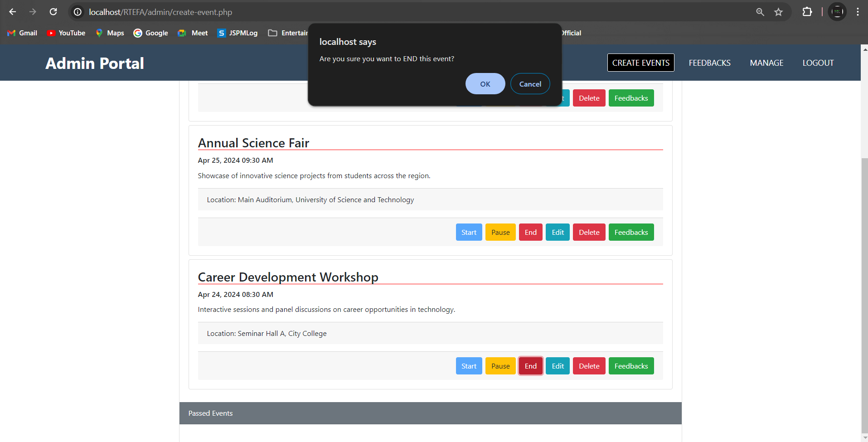Open the JSPMLog bookmark
This screenshot has width=868, height=442.
tap(238, 33)
